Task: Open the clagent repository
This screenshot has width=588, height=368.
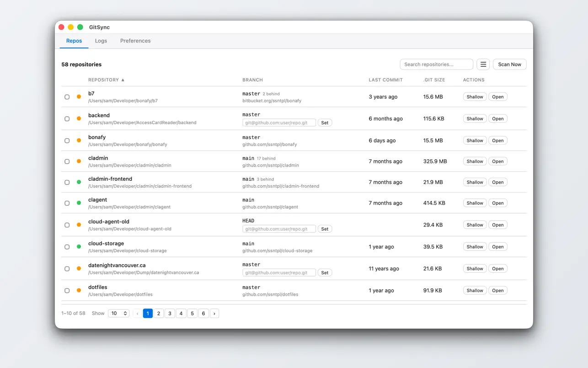Action: (498, 203)
